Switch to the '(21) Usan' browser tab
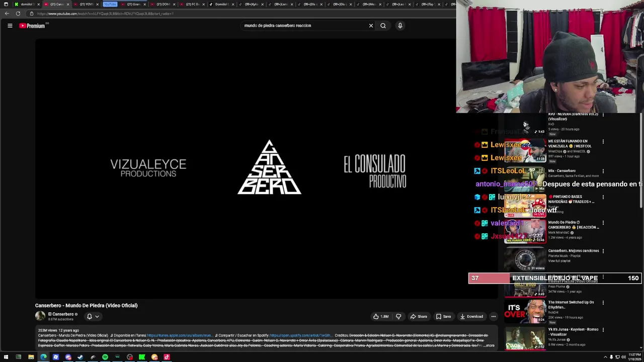The height and width of the screenshot is (362, 644). pyautogui.click(x=132, y=4)
